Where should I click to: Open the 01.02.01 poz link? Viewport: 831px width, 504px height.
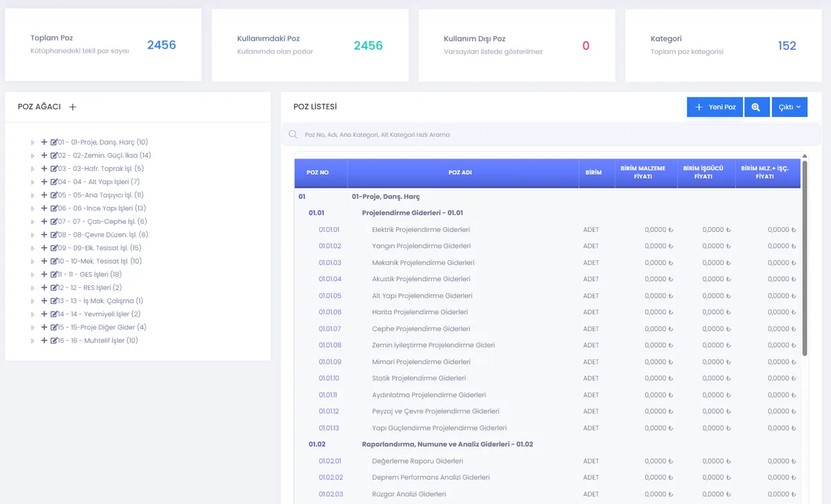[x=330, y=461]
